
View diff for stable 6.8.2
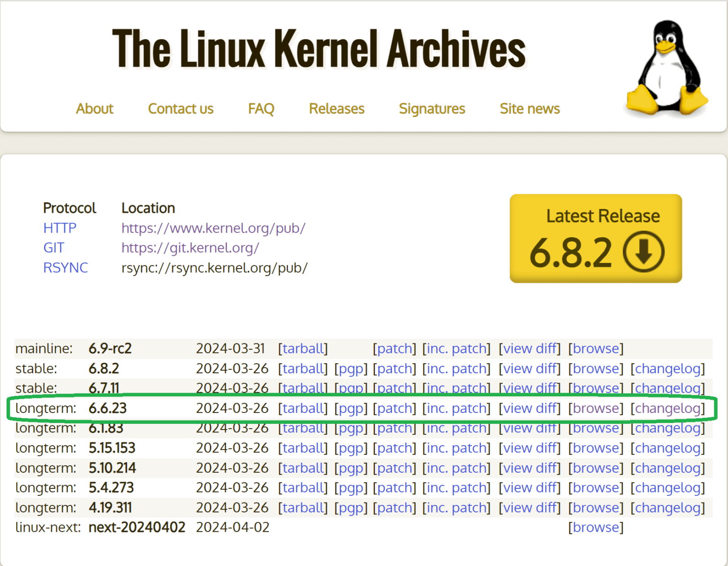coord(530,368)
